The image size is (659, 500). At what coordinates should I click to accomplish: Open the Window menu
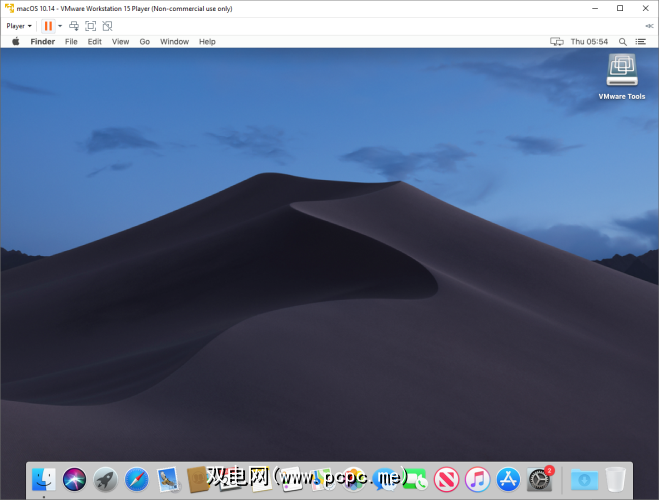coord(174,42)
